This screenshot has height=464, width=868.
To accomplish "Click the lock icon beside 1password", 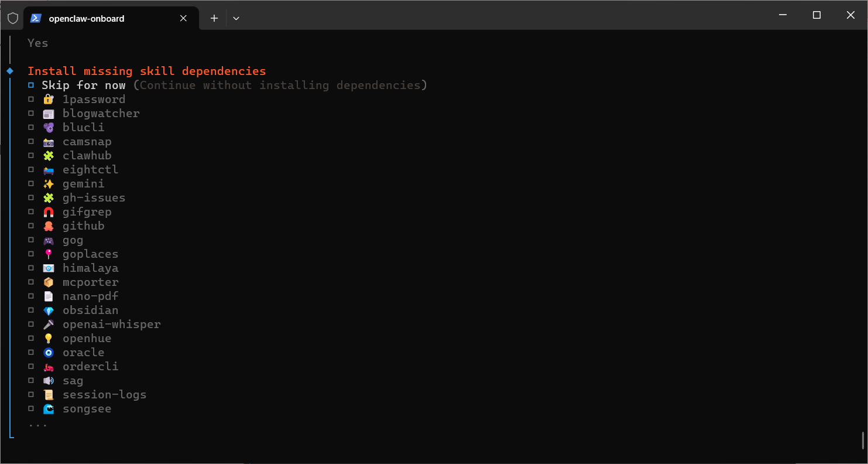I will coord(49,100).
